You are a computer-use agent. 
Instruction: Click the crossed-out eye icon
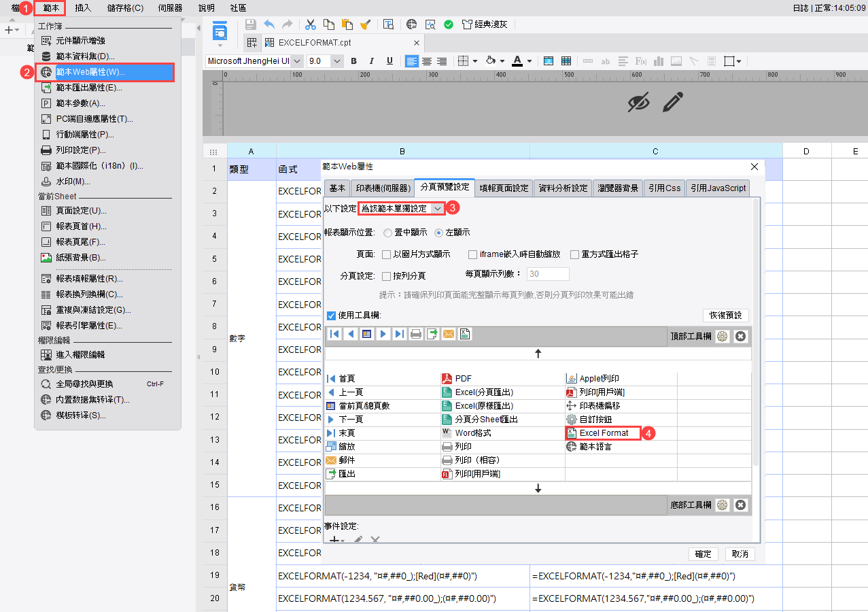(x=638, y=103)
